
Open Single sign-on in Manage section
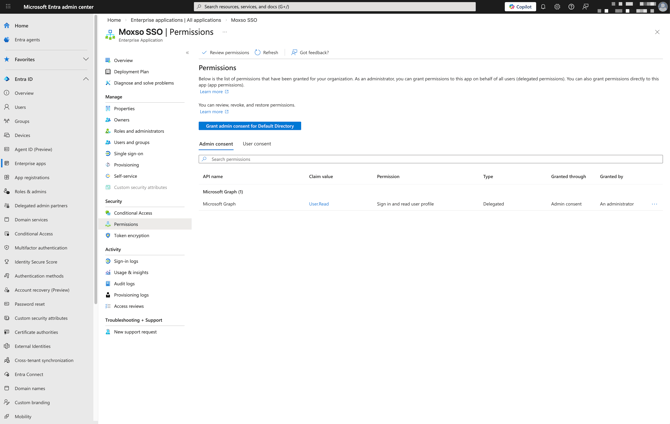(128, 154)
